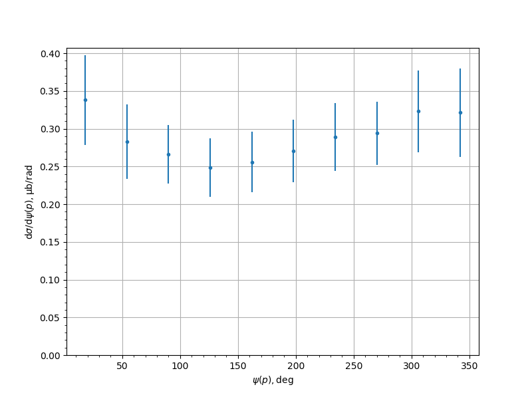Pick the data point near 234 degrees

click(335, 137)
